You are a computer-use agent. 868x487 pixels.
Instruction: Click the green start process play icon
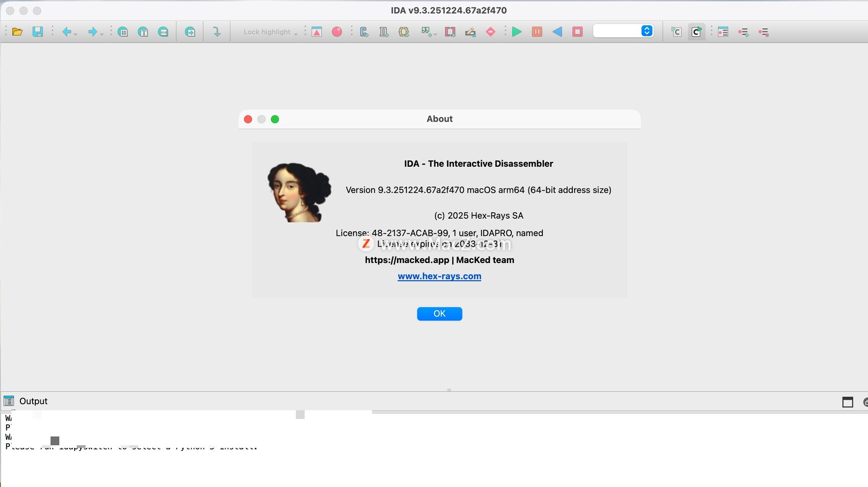point(516,32)
